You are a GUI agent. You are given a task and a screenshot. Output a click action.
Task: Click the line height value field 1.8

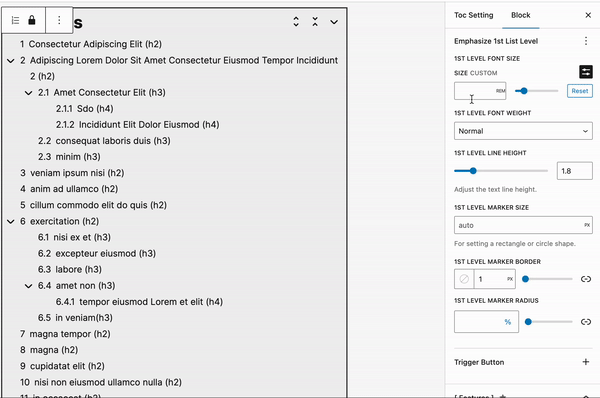575,171
